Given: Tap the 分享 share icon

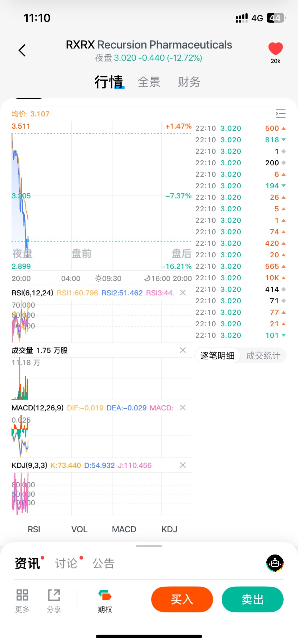Looking at the screenshot, I should [54, 595].
